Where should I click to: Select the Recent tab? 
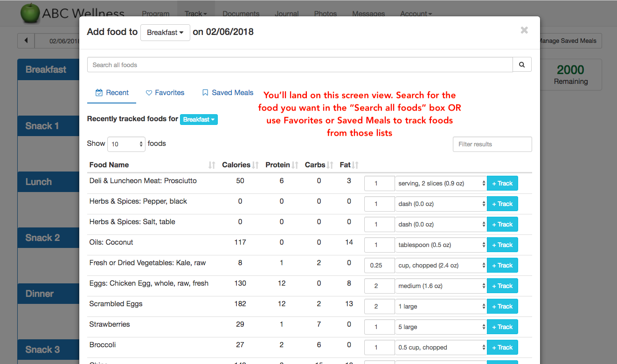(x=112, y=93)
